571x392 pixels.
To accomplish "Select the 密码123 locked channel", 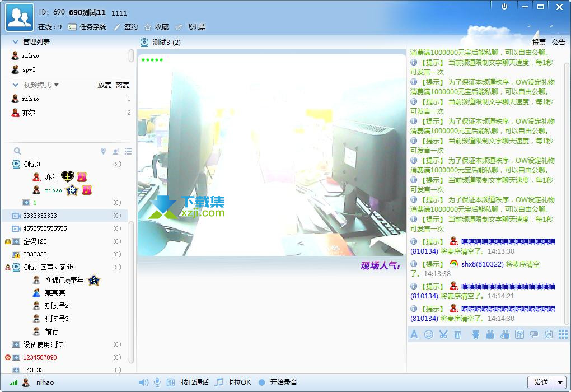I will 65,241.
